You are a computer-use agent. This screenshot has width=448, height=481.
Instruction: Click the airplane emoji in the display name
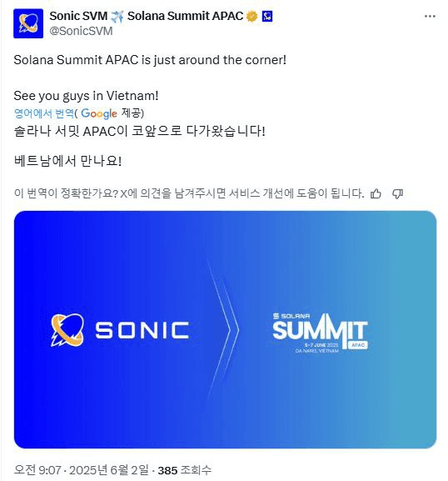point(117,17)
